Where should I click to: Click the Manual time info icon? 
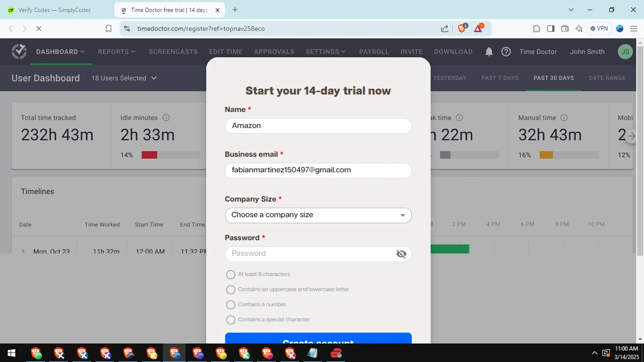point(564,118)
